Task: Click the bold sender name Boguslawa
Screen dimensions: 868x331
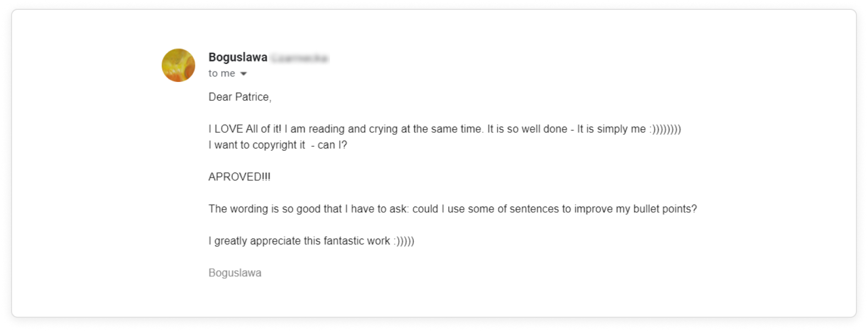Action: (238, 57)
